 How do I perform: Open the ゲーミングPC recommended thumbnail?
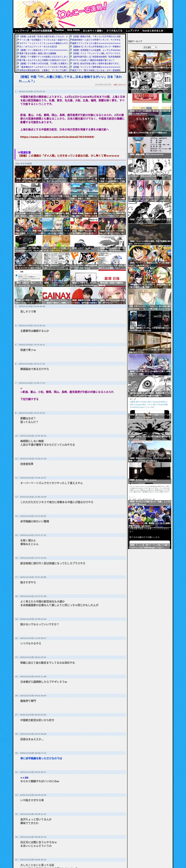(x=28, y=244)
